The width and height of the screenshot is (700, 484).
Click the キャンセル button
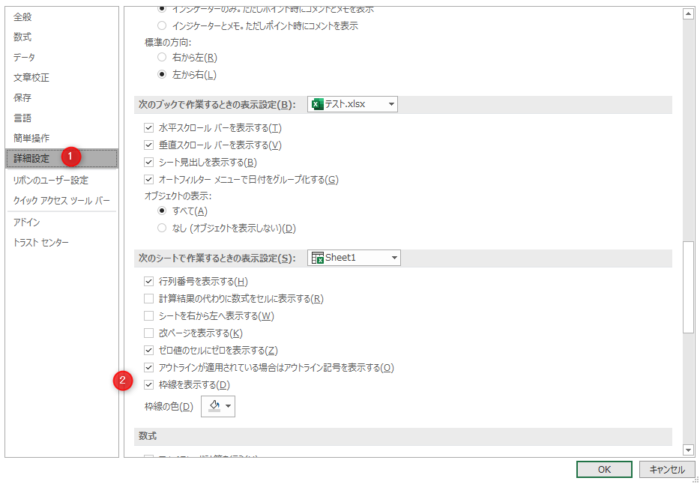coord(665,468)
